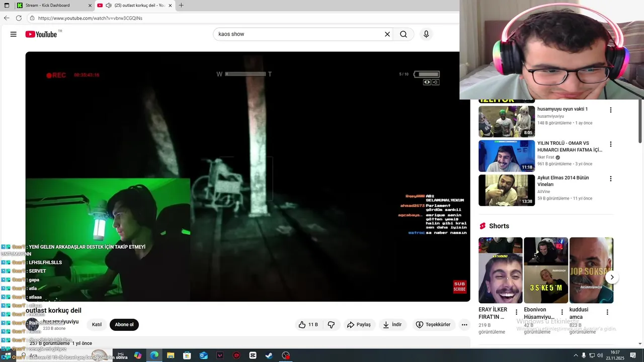The height and width of the screenshot is (362, 644).
Task: Click the video player to pause
Action: (248, 176)
